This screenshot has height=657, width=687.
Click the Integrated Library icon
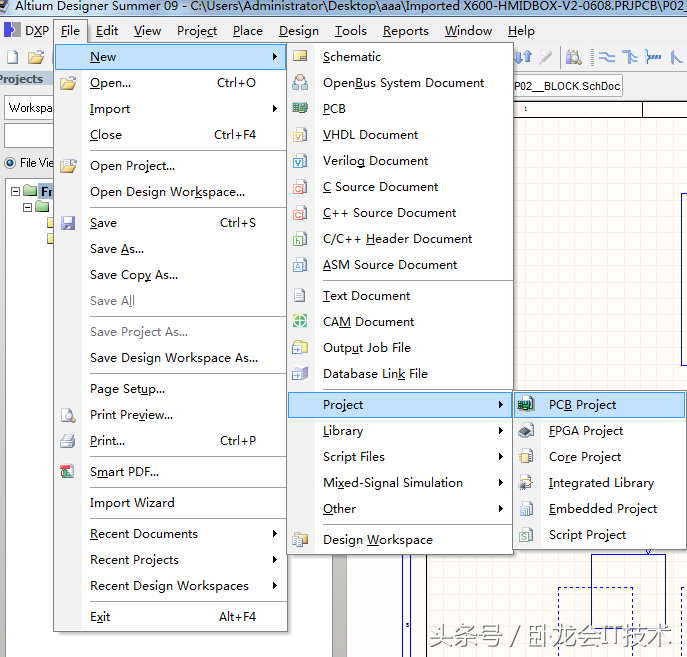tap(526, 482)
